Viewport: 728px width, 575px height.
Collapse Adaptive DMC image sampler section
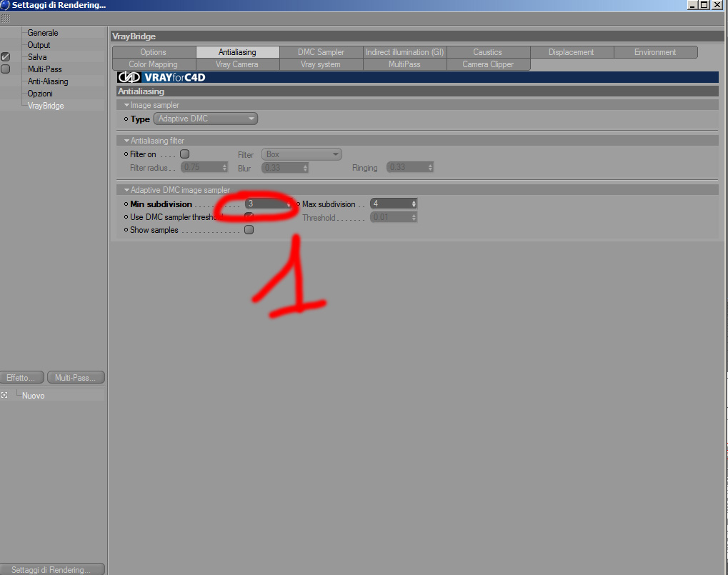click(126, 190)
